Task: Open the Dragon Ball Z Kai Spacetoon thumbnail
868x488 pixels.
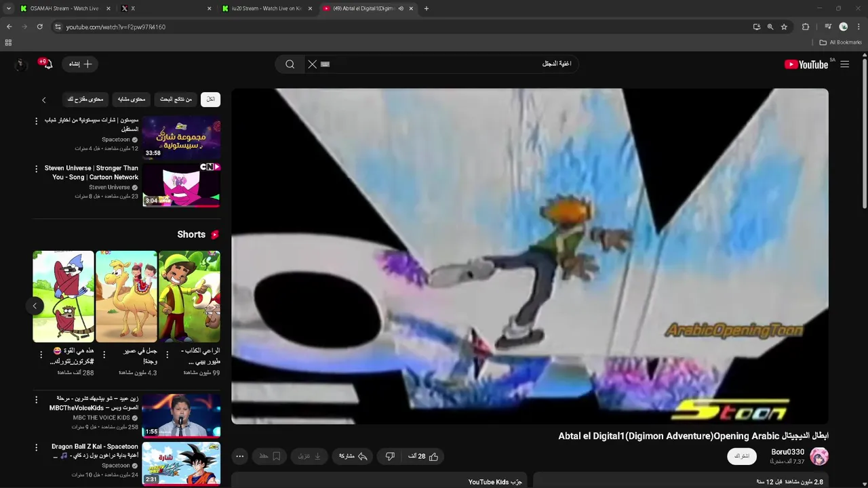Action: point(181,464)
